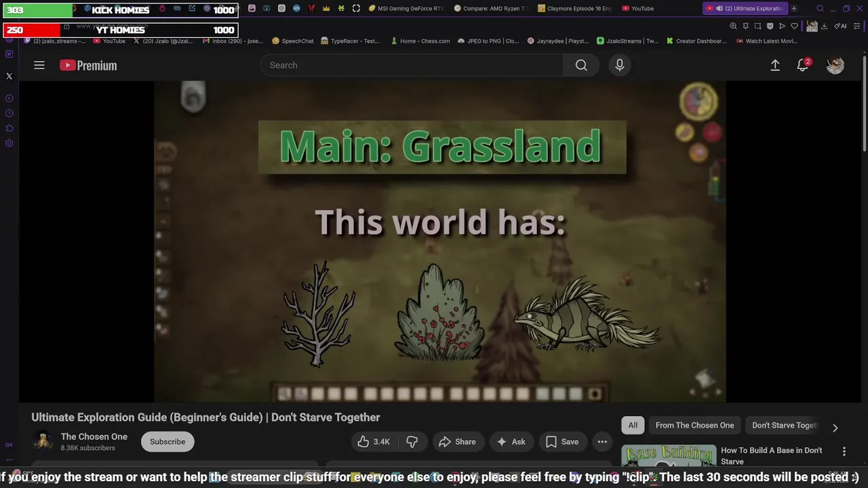Take a snapshot with address bar icon
The height and width of the screenshot is (488, 868).
(x=757, y=26)
